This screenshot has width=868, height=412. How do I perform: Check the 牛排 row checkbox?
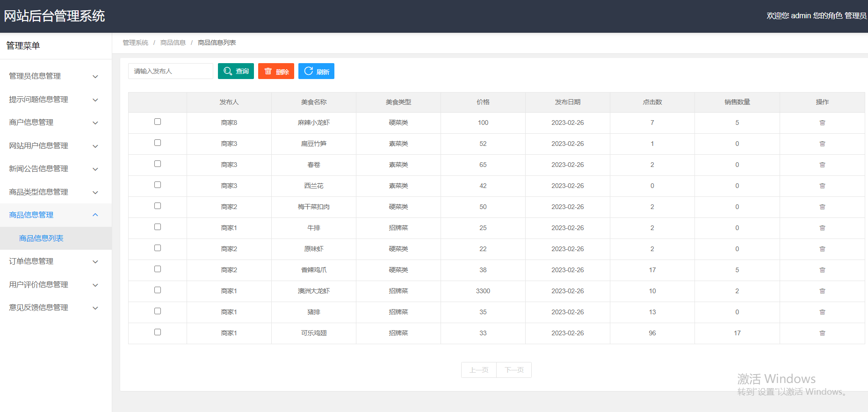158,227
